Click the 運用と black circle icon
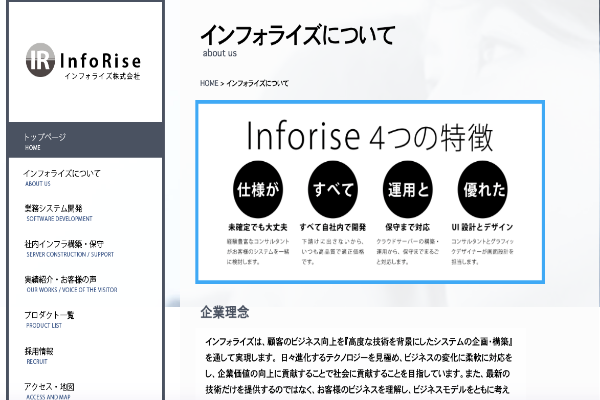Image resolution: width=600 pixels, height=400 pixels. [408, 189]
